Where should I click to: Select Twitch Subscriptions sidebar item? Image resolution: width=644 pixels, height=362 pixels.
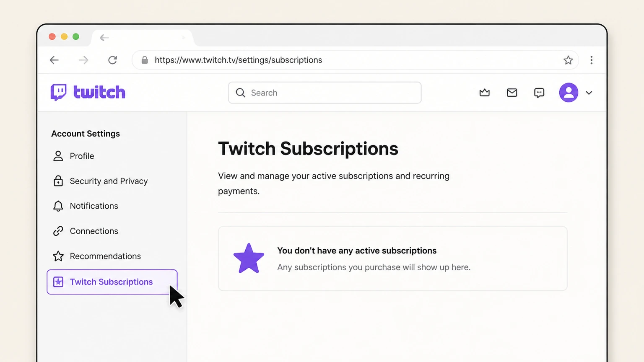(112, 282)
